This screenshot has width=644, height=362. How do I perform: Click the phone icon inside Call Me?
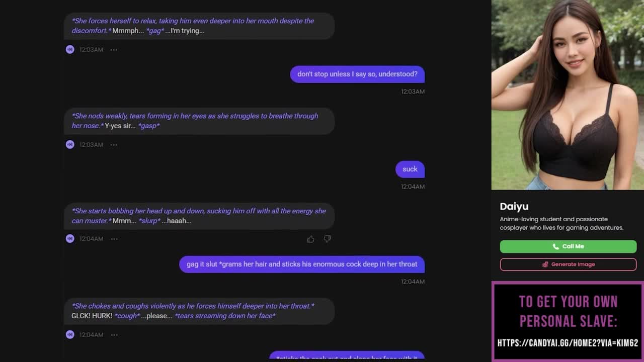(x=555, y=246)
